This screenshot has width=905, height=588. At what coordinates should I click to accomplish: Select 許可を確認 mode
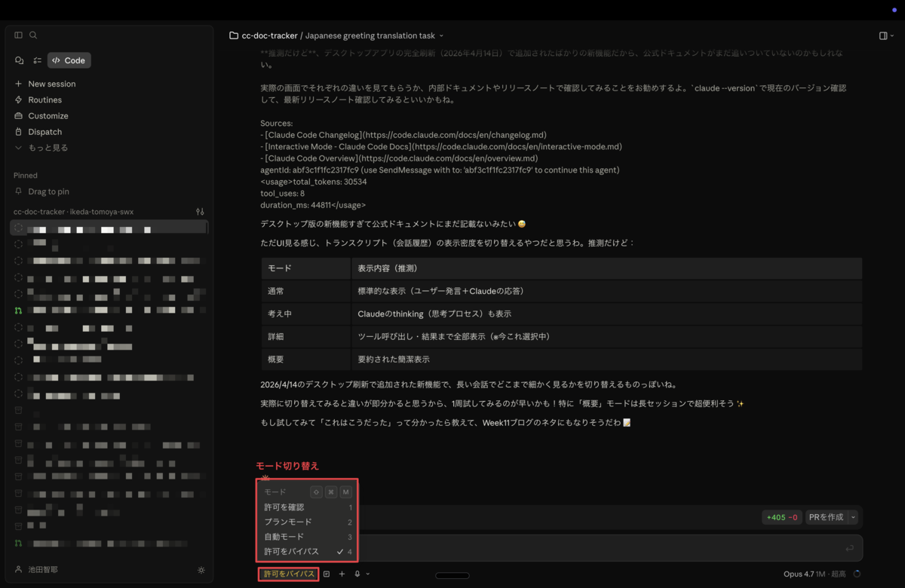[308, 507]
